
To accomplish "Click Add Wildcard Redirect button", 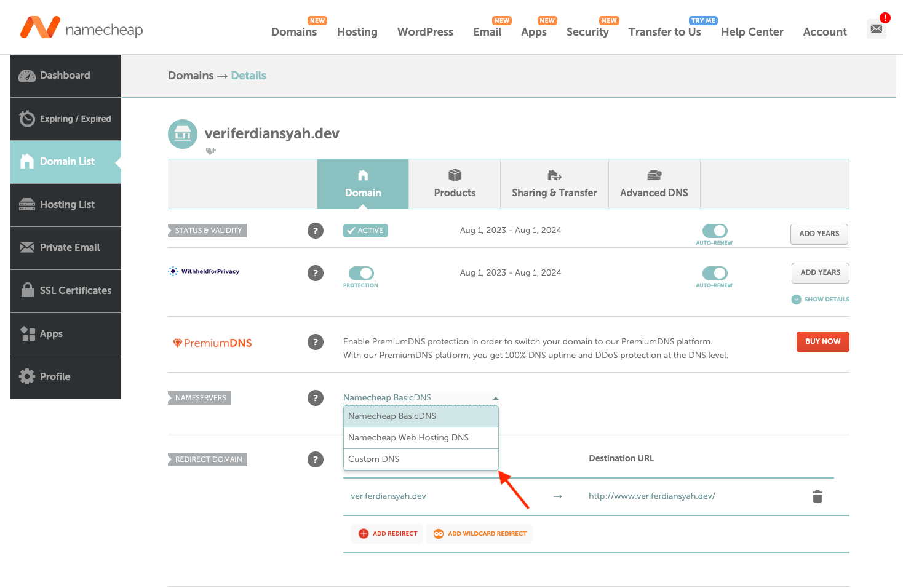I will point(480,534).
